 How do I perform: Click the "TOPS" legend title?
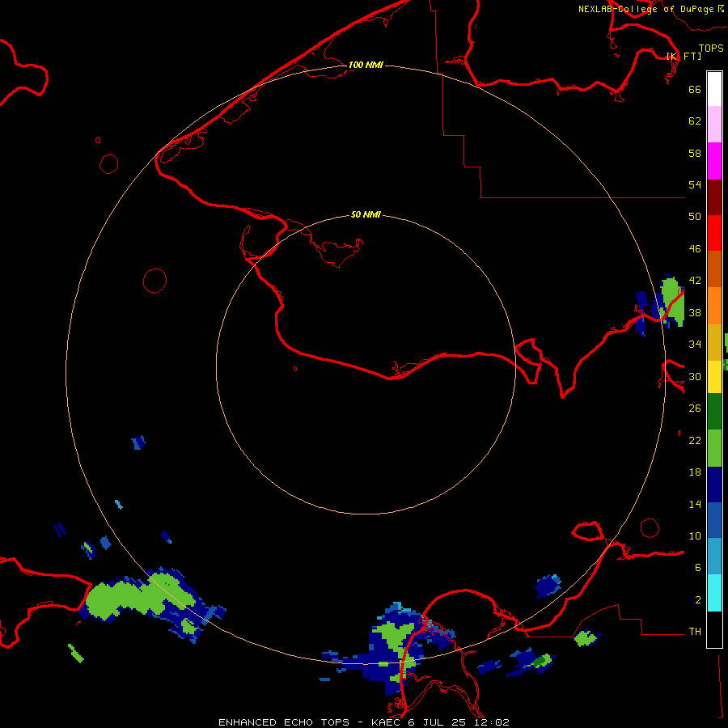[x=711, y=48]
